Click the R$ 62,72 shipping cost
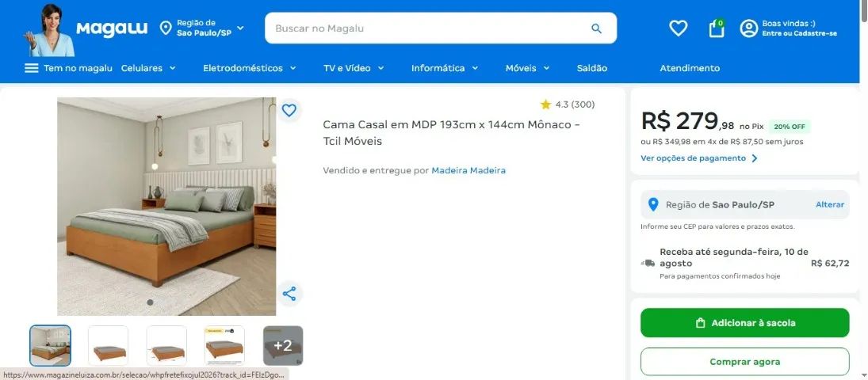Viewport: 868px width, 380px height. (830, 264)
